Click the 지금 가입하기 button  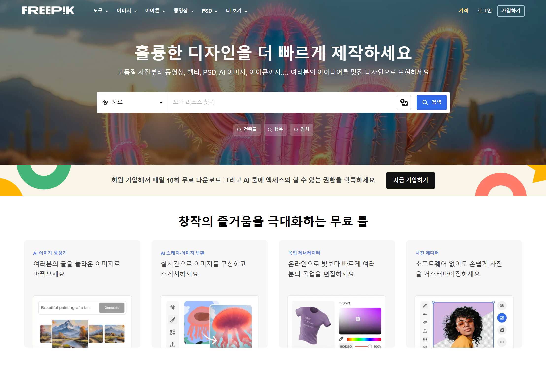(x=410, y=180)
